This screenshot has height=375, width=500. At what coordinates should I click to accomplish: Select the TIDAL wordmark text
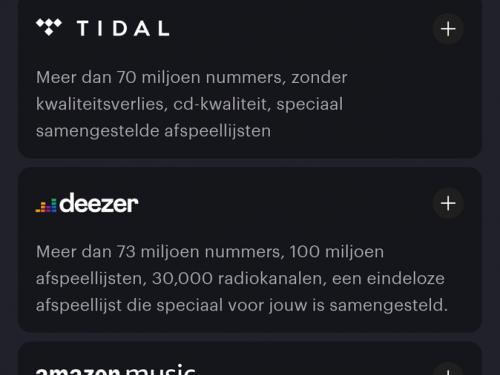pos(123,28)
